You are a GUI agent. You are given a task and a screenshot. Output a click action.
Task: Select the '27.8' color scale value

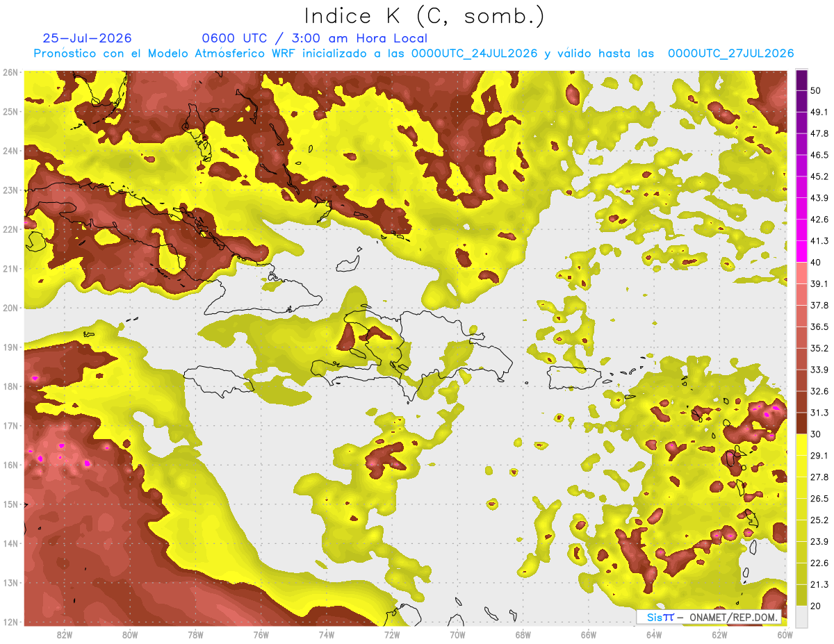pos(819,477)
